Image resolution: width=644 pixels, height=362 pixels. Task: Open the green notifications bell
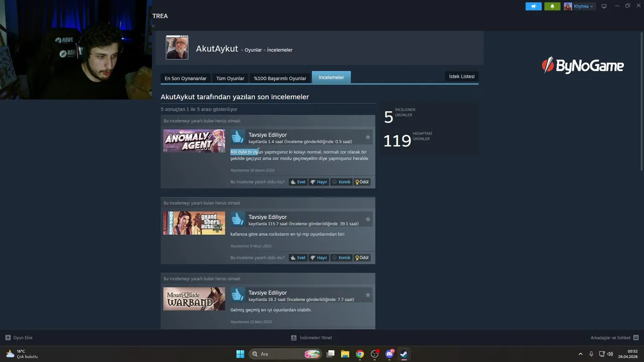point(552,7)
